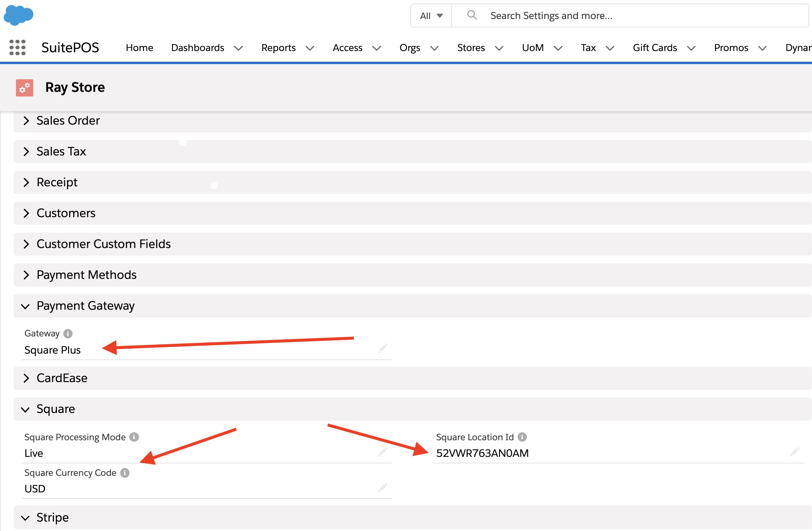The height and width of the screenshot is (531, 812).
Task: Click the Ray Store settings gear icon
Action: tap(25, 88)
